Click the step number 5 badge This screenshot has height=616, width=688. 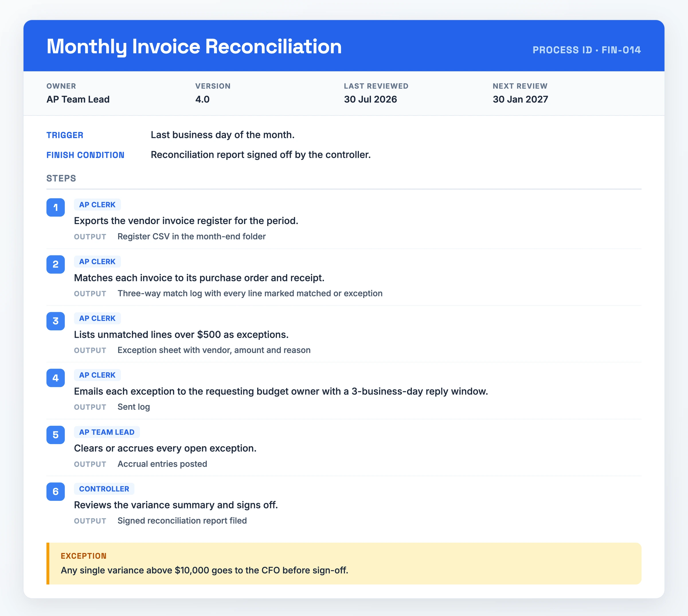56,435
